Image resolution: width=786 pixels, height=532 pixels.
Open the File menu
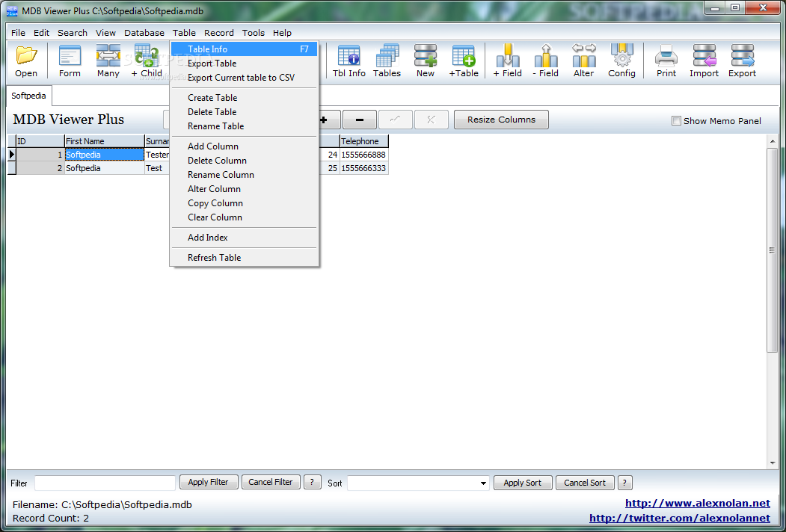pyautogui.click(x=18, y=33)
